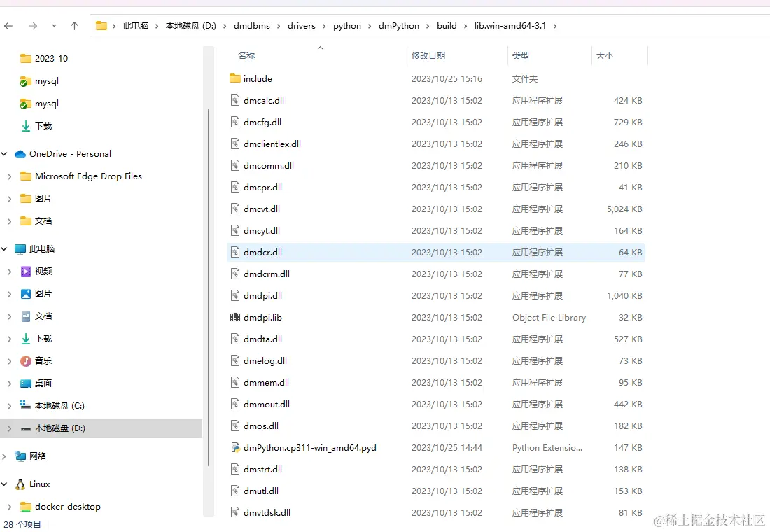Click the dmmem.dll file name
Image resolution: width=770 pixels, height=532 pixels.
pos(266,383)
